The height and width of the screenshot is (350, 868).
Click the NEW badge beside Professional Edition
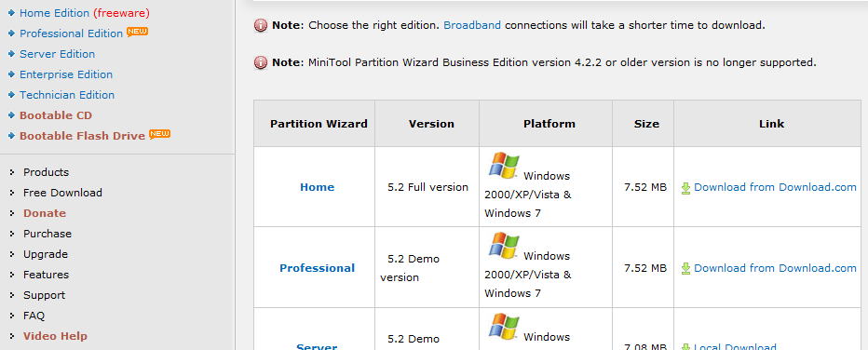[x=137, y=32]
